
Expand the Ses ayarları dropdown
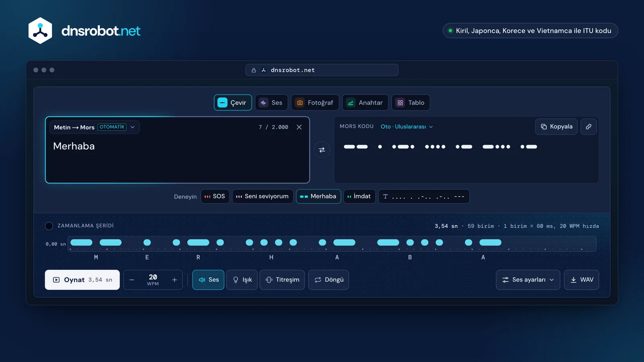[528, 280]
